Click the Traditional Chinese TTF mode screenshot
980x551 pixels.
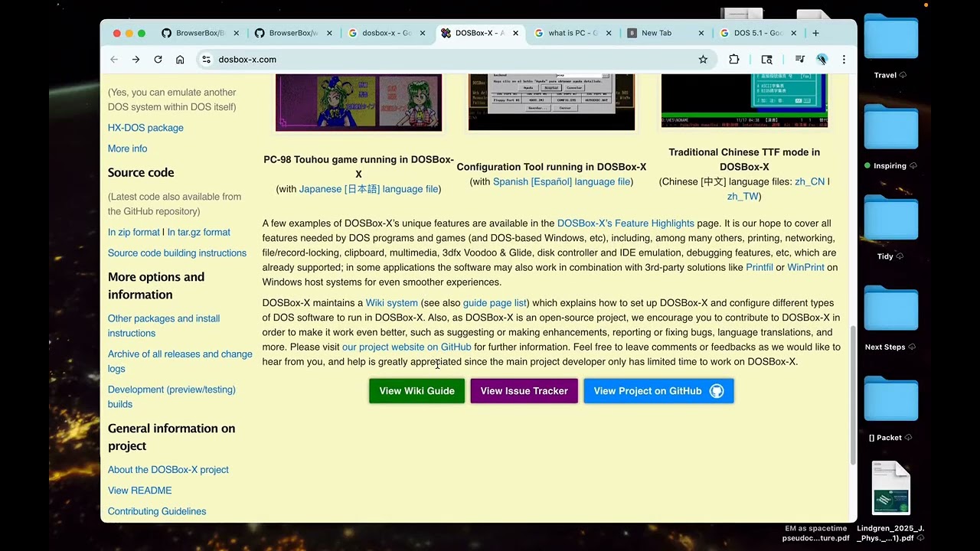click(744, 101)
